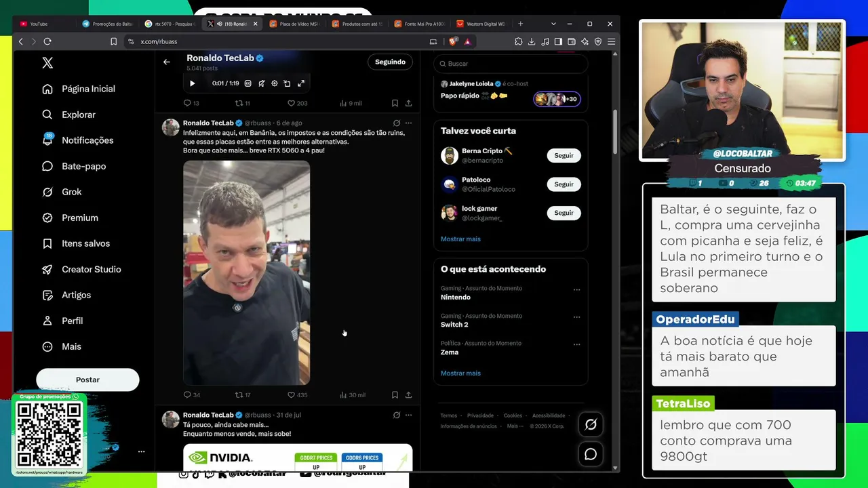868x488 pixels.
Task: Open more options on the 31 de jul post
Action: pyautogui.click(x=408, y=415)
